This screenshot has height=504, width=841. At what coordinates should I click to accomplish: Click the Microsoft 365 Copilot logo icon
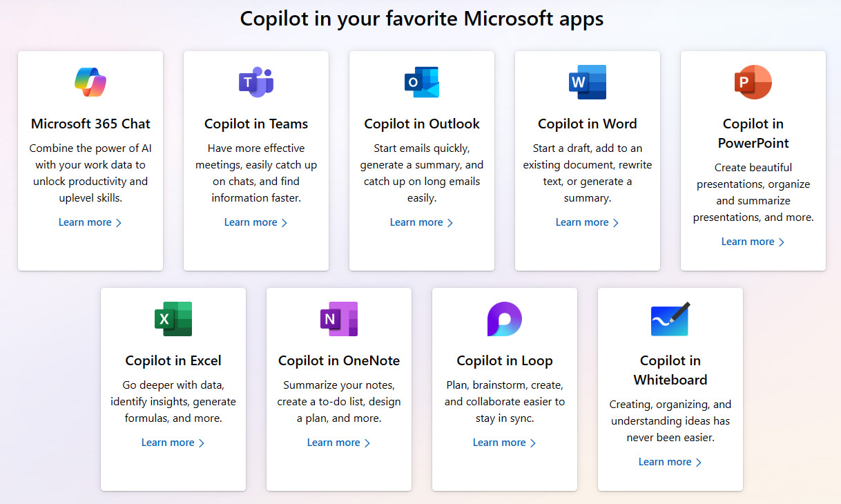90,82
